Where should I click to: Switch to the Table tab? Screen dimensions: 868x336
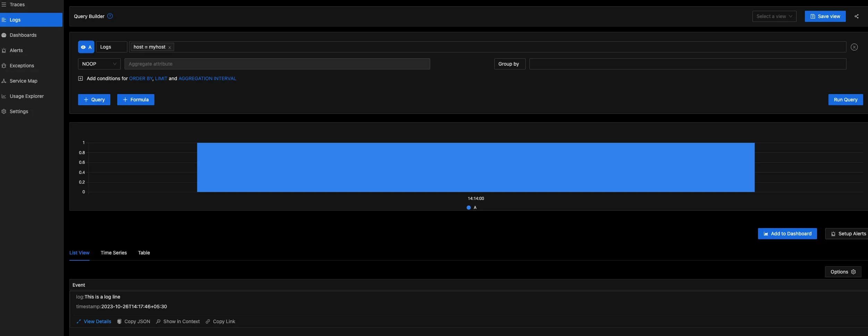144,253
